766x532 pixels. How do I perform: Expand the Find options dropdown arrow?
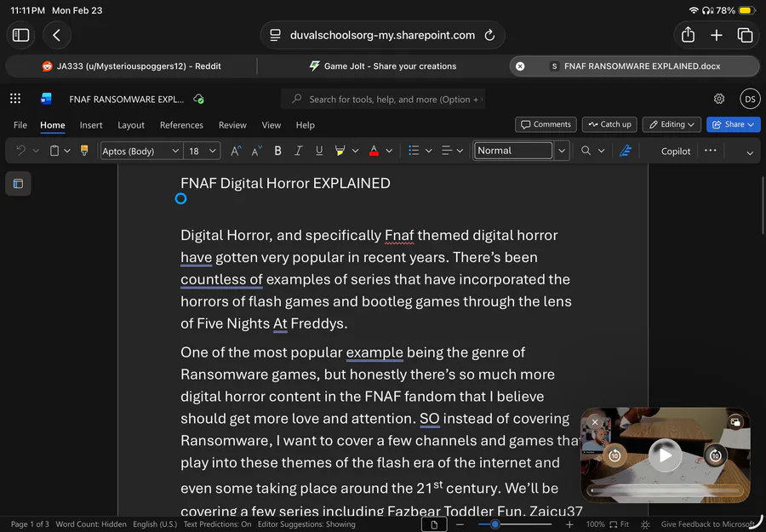tap(602, 151)
